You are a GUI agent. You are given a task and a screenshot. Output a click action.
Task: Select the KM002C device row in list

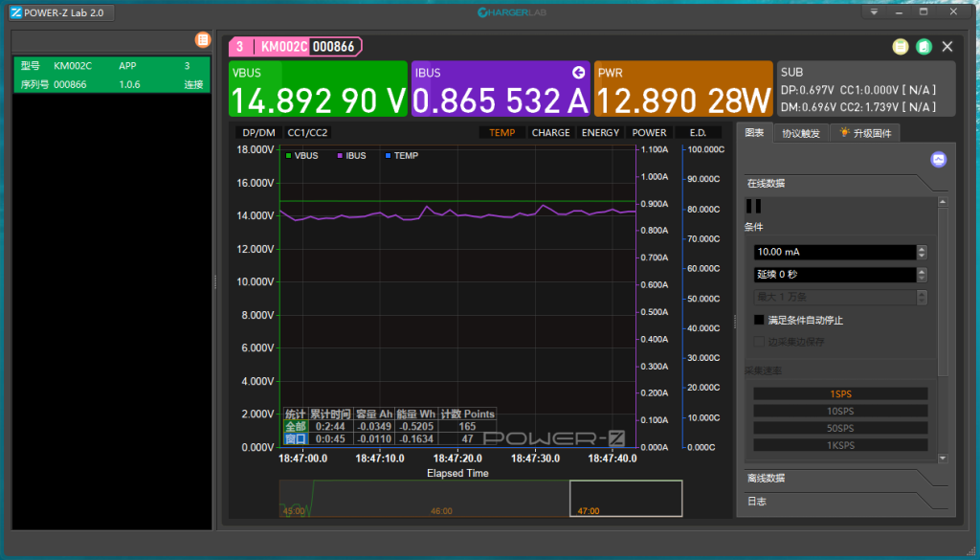(x=112, y=75)
